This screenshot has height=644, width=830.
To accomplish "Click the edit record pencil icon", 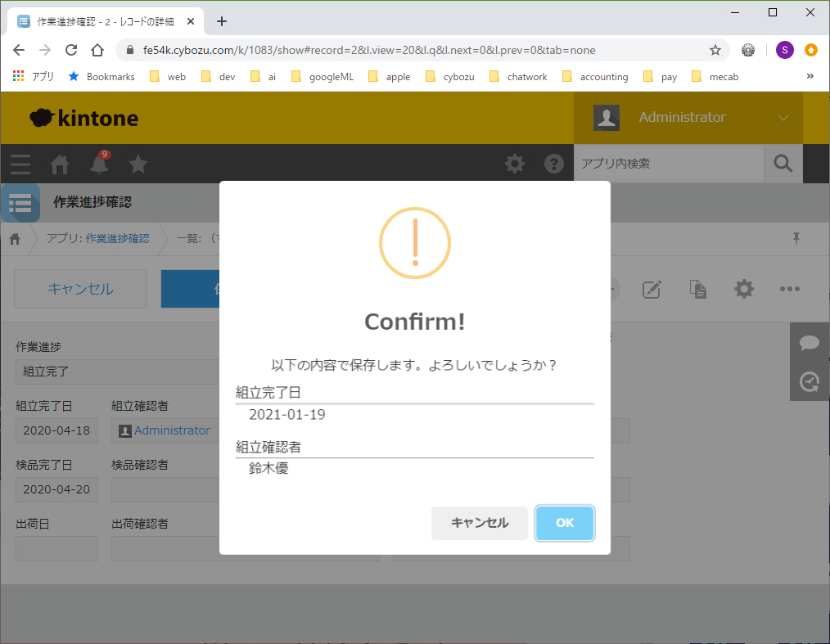I will 652,289.
